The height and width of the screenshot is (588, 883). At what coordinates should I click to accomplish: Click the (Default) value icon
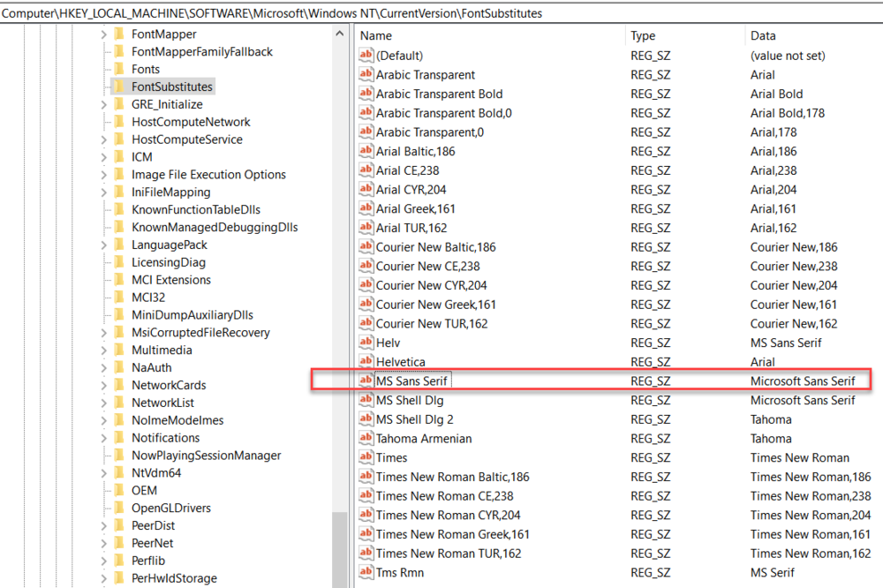click(366, 56)
